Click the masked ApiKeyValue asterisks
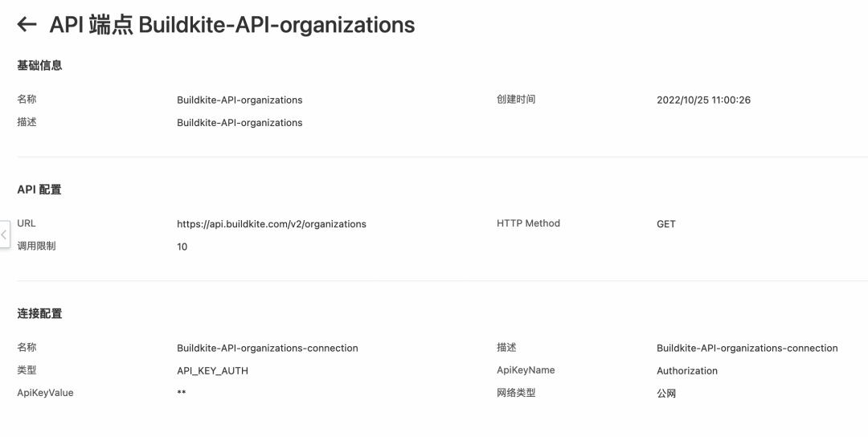This screenshot has width=868, height=437. point(182,394)
